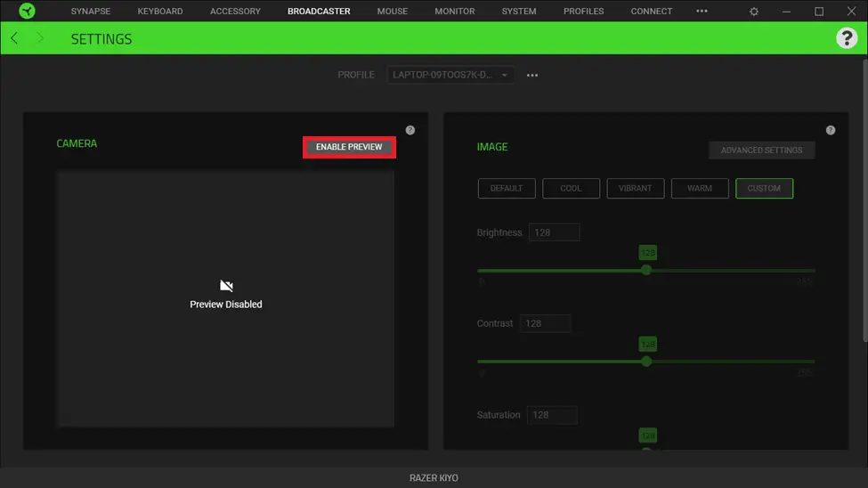The height and width of the screenshot is (488, 868).
Task: Select the Cool image preset
Action: (x=571, y=188)
